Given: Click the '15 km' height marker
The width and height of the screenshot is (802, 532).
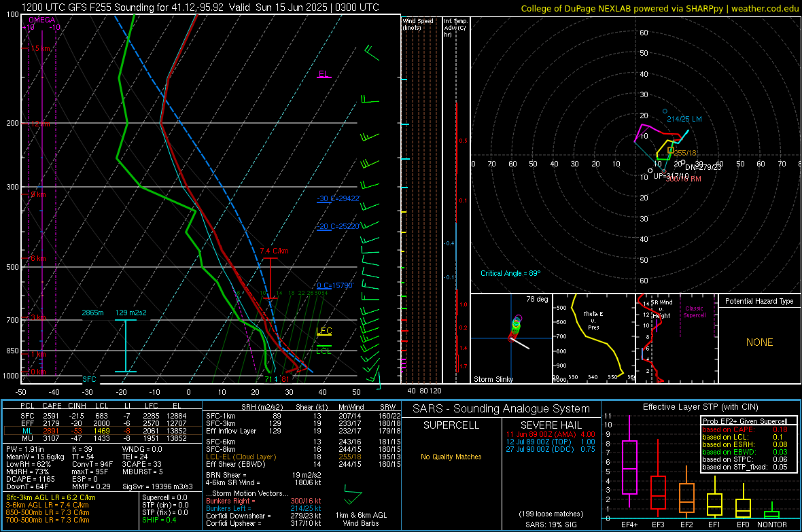Looking at the screenshot, I should point(40,49).
